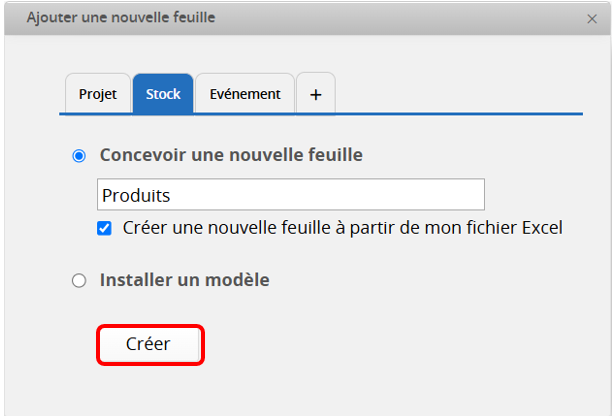Image resolution: width=612 pixels, height=418 pixels.
Task: Click the 'Concevoir une nouvelle feuille' label text
Action: [231, 155]
